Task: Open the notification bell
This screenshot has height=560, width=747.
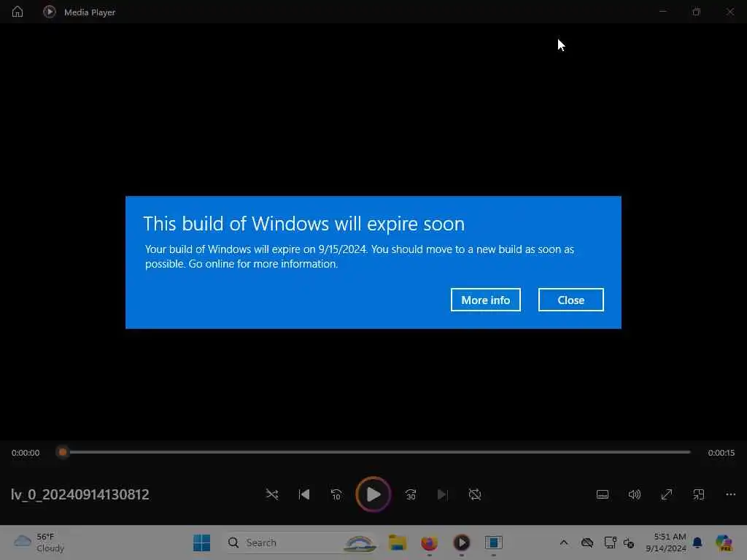Action: (697, 542)
